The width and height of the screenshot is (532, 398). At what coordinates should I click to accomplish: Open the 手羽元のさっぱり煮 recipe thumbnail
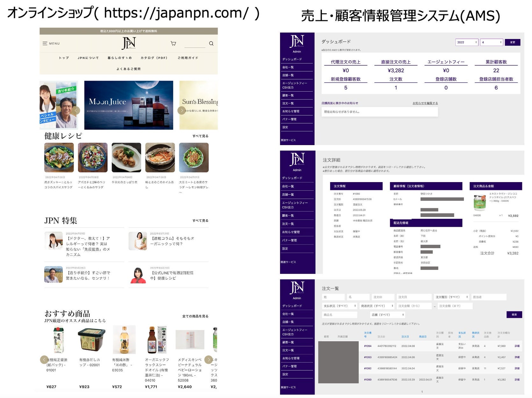126,158
